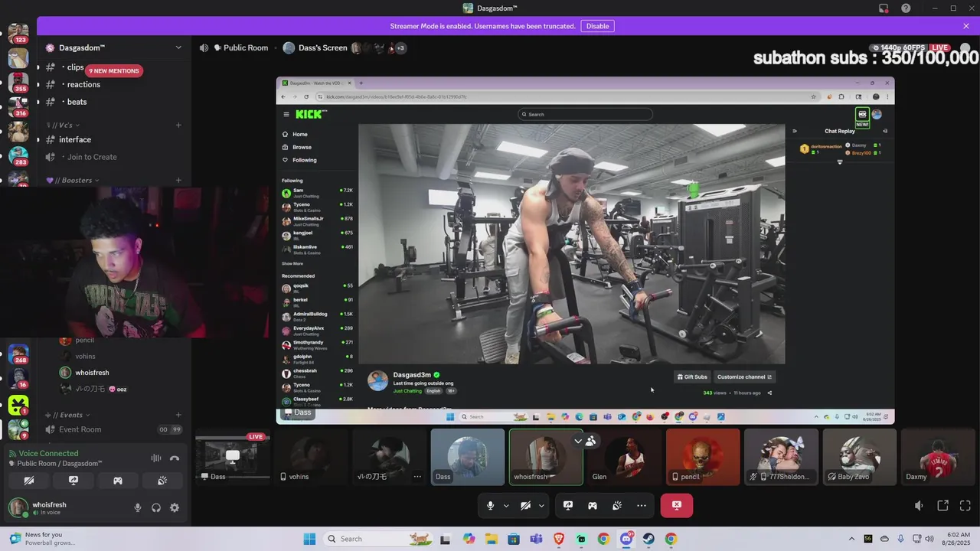This screenshot has width=980, height=551.
Task: Turn on the camera from the voice connected panel
Action: tap(29, 481)
